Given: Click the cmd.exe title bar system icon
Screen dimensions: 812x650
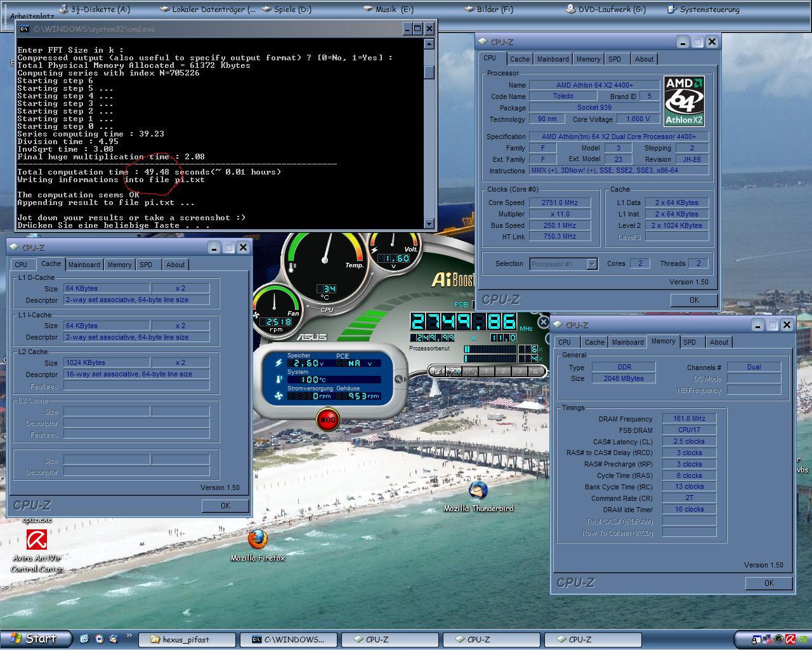Looking at the screenshot, I should point(24,29).
